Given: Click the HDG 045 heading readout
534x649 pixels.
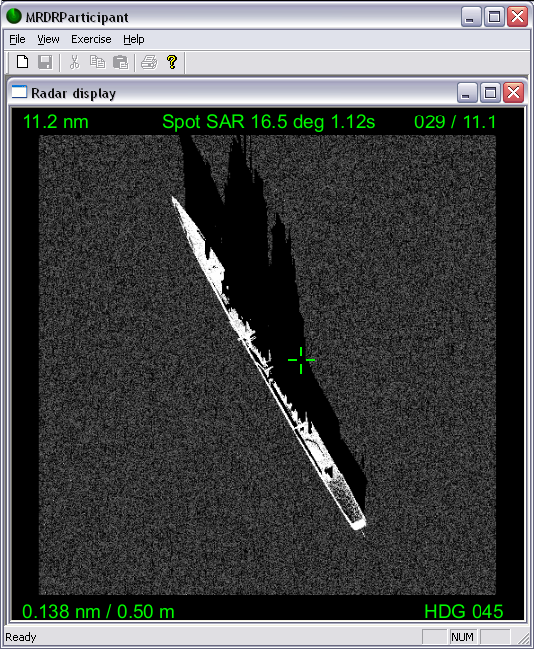Looking at the screenshot, I should pos(464,611).
